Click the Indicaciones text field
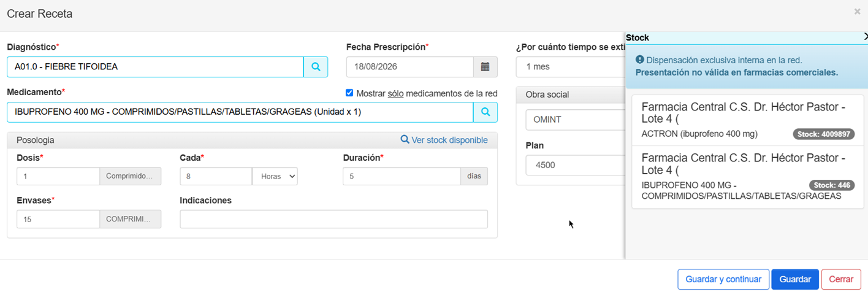 333,219
